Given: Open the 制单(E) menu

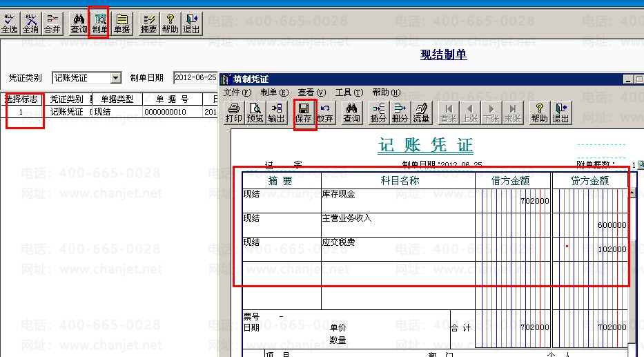Looking at the screenshot, I should coord(274,93).
